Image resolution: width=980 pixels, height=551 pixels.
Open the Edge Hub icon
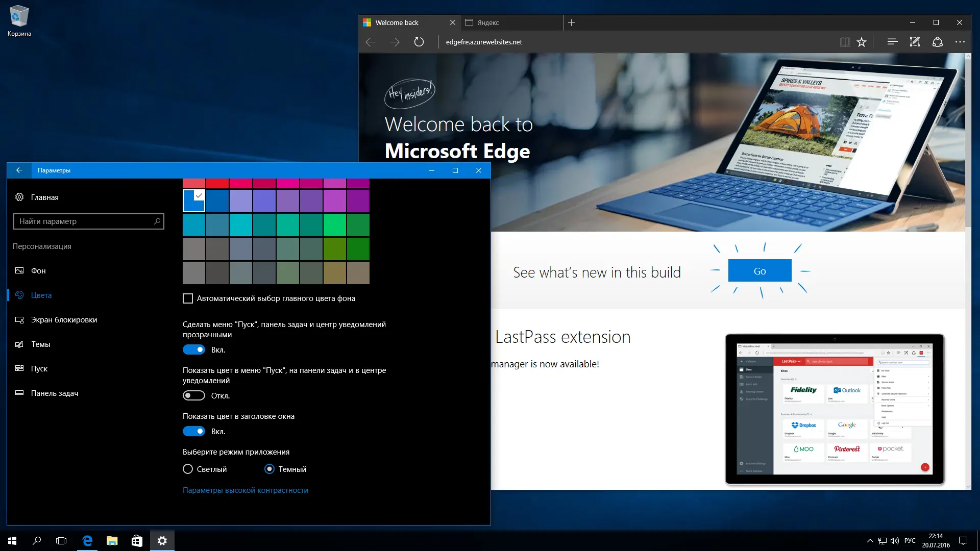pos(892,42)
